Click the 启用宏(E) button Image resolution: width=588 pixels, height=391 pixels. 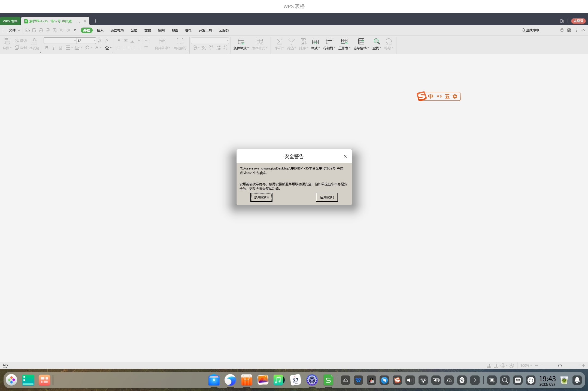[327, 197]
